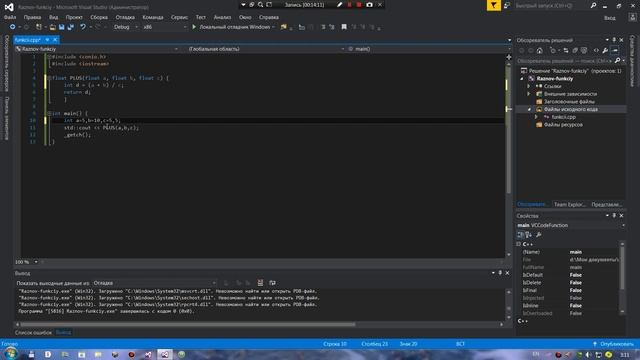Click the recorder overlay camera snapshot icon
The image size is (640, 360).
coord(369,4)
